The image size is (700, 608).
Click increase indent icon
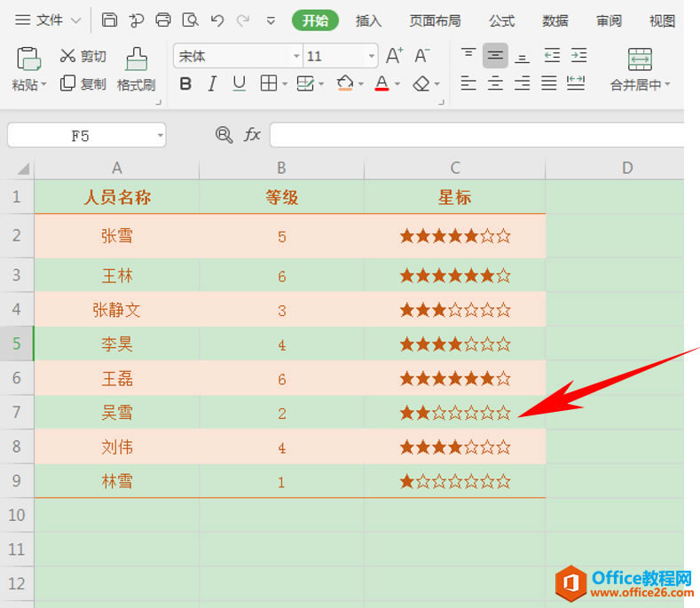click(x=579, y=55)
